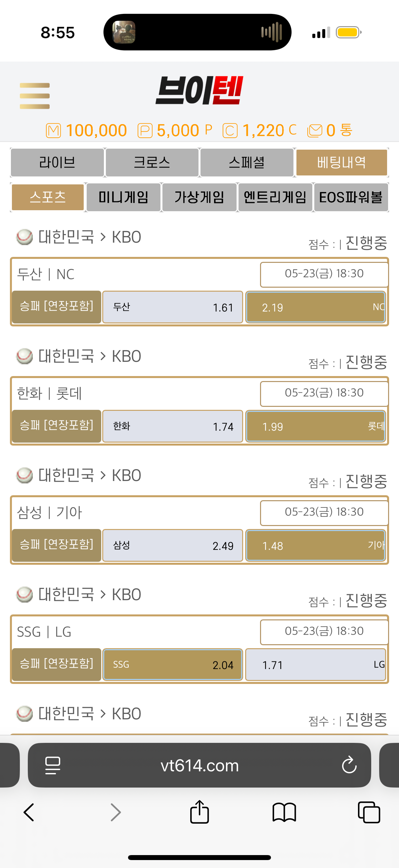This screenshot has height=868, width=399.
Task: Select LG odds 1.71 bet
Action: [316, 665]
